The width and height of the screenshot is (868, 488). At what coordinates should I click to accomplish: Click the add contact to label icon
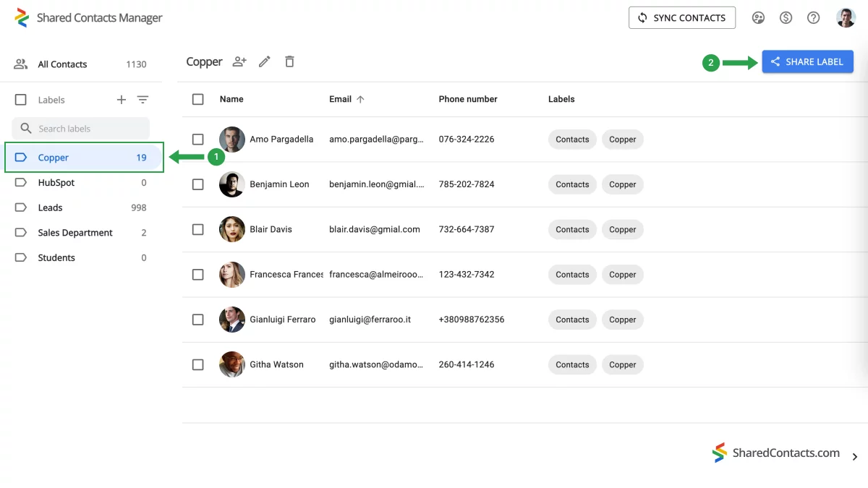click(x=239, y=61)
